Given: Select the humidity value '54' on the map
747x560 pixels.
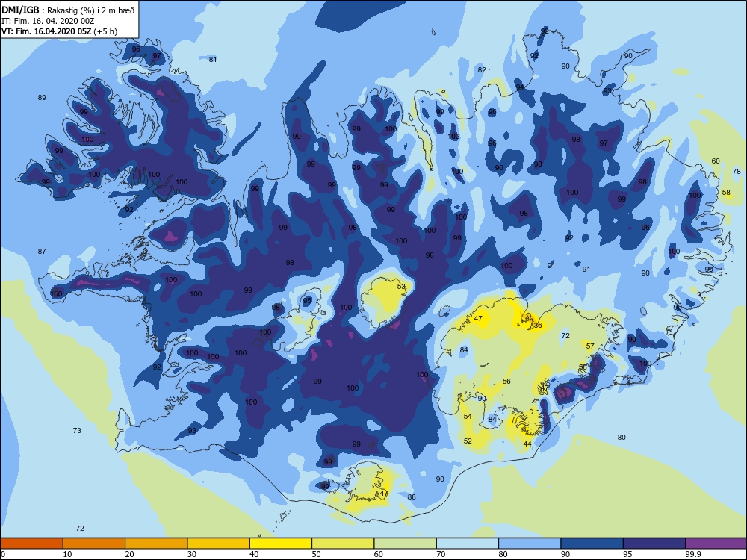Looking at the screenshot, I should coord(468,417).
